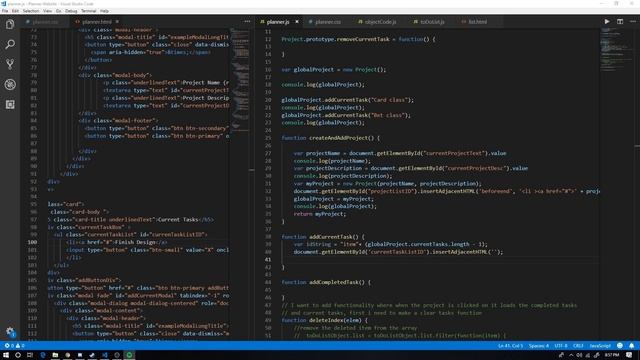Image resolution: width=640 pixels, height=360 pixels.
Task: Open the Source Control view
Action: coord(10,64)
